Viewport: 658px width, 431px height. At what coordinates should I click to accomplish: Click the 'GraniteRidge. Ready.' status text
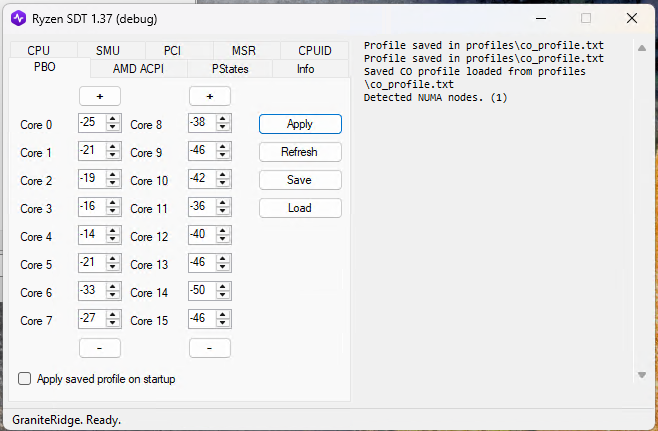(66, 420)
